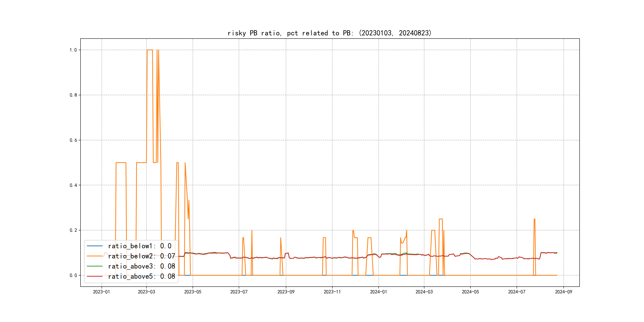Select the 'ratio_below2: 0.07' legend label
This screenshot has height=322, width=644.
point(141,256)
